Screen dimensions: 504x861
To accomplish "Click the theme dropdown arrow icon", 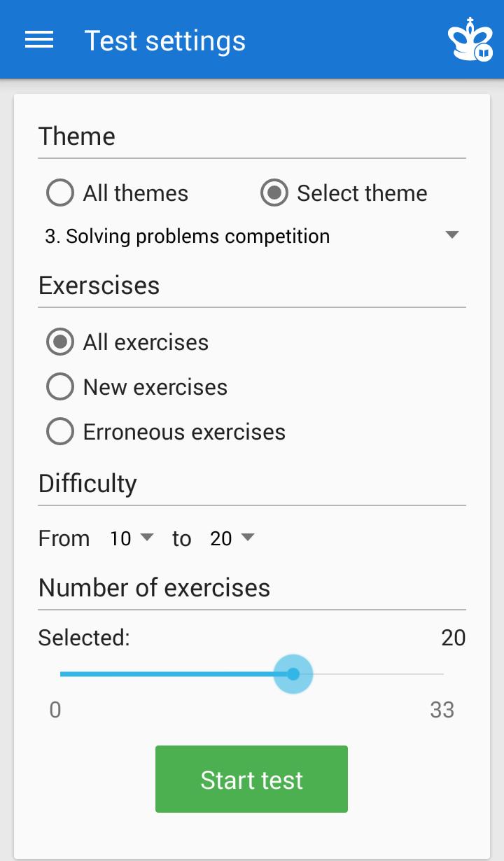I will coord(452,235).
